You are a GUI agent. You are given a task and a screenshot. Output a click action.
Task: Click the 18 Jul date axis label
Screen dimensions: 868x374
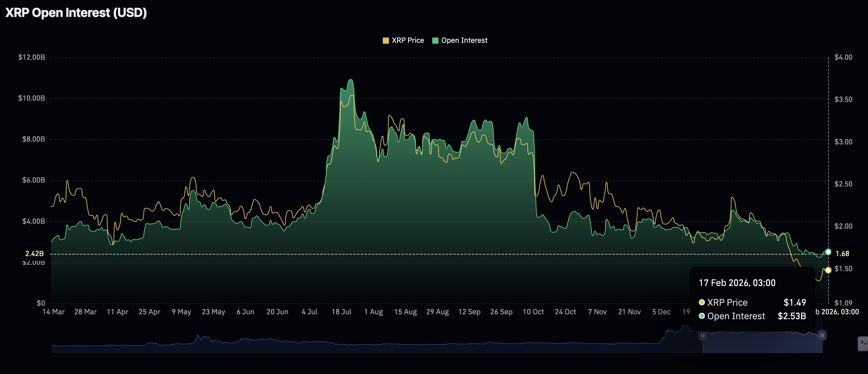pos(341,312)
